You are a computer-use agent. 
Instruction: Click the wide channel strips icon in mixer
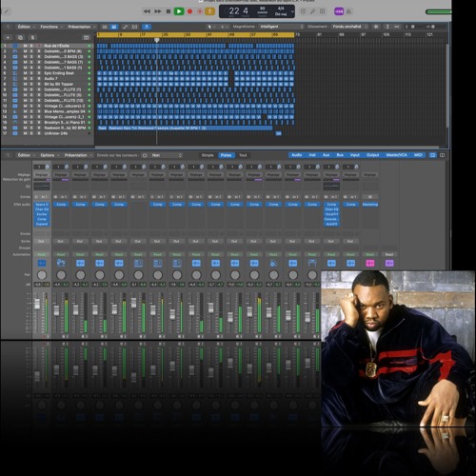click(442, 155)
